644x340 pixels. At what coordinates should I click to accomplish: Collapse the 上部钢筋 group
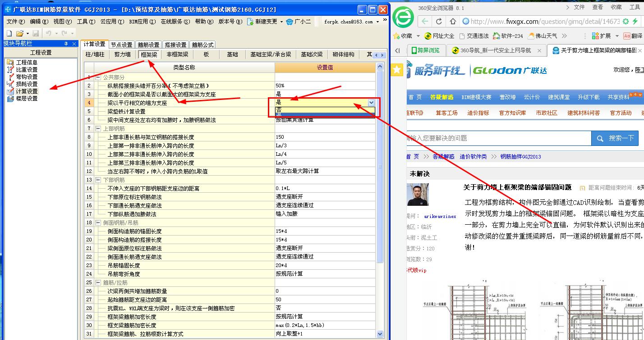98,129
